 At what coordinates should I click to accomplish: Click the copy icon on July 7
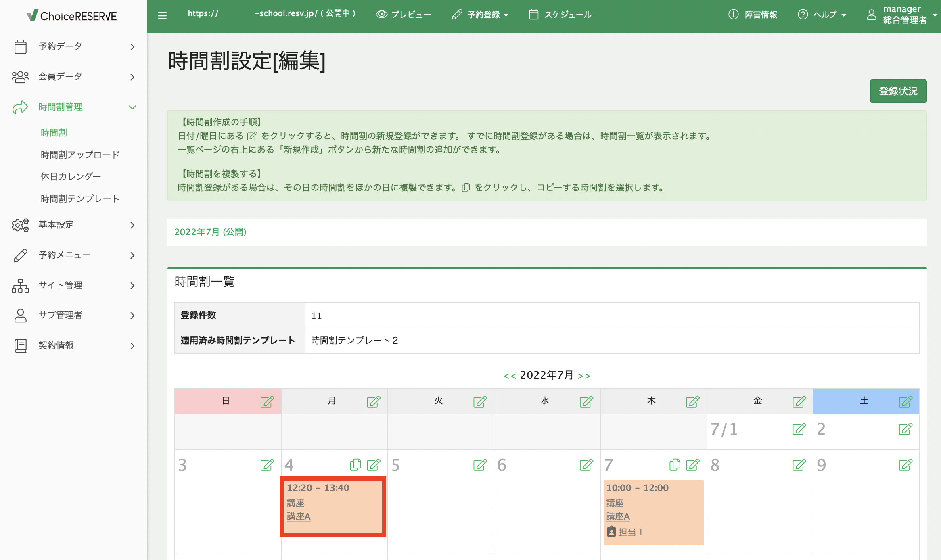(x=674, y=465)
